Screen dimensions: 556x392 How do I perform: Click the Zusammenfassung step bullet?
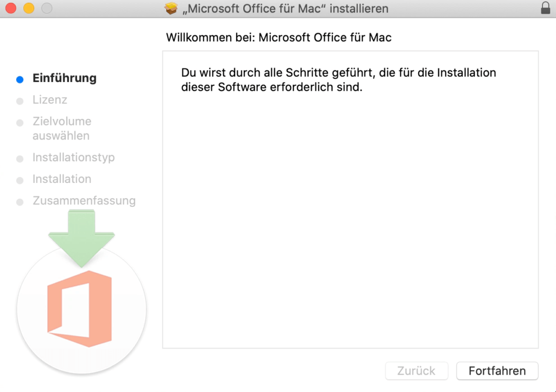[20, 202]
